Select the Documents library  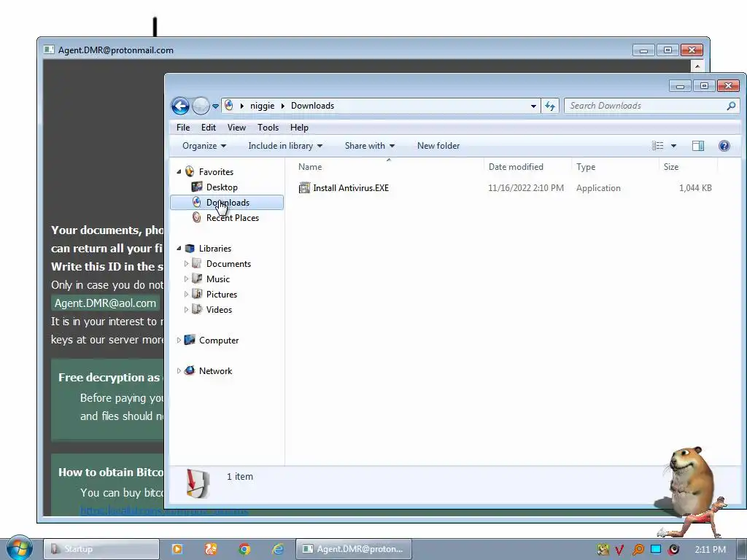coord(228,264)
